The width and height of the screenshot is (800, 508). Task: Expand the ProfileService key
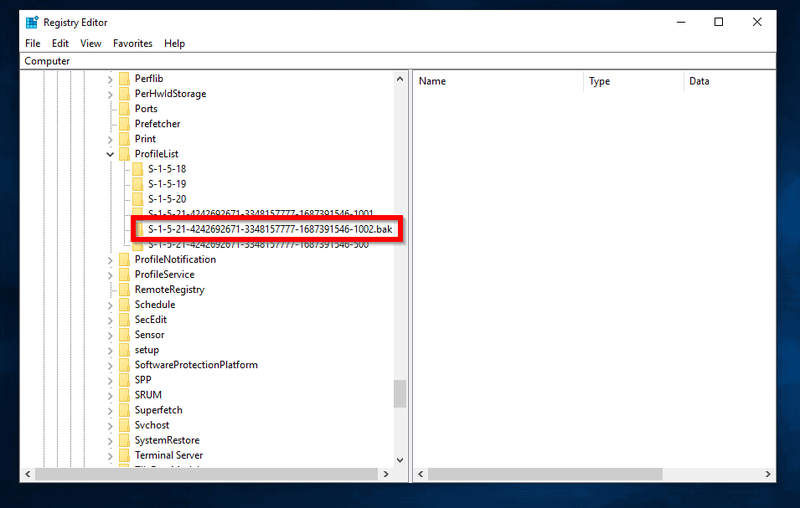[x=110, y=275]
